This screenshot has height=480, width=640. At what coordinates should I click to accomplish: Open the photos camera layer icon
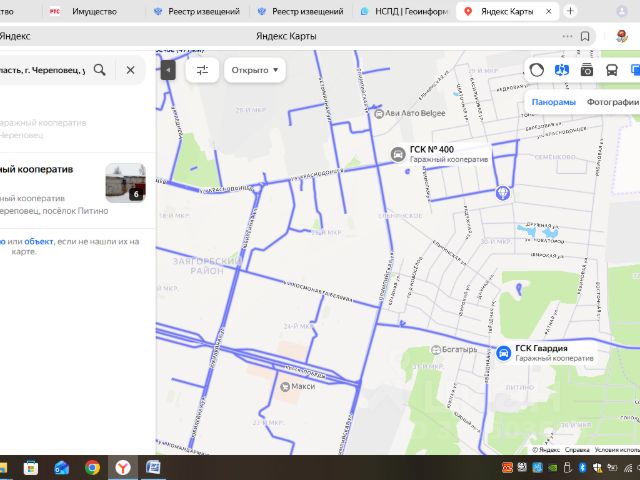(587, 70)
